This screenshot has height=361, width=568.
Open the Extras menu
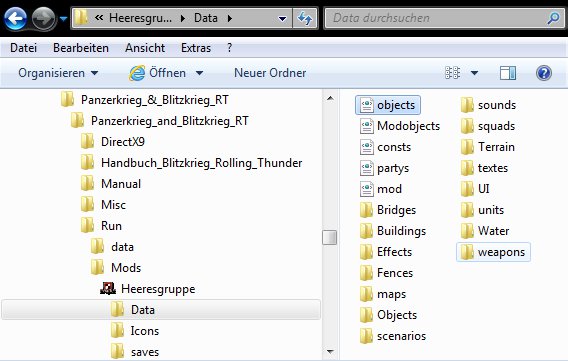pyautogui.click(x=196, y=48)
